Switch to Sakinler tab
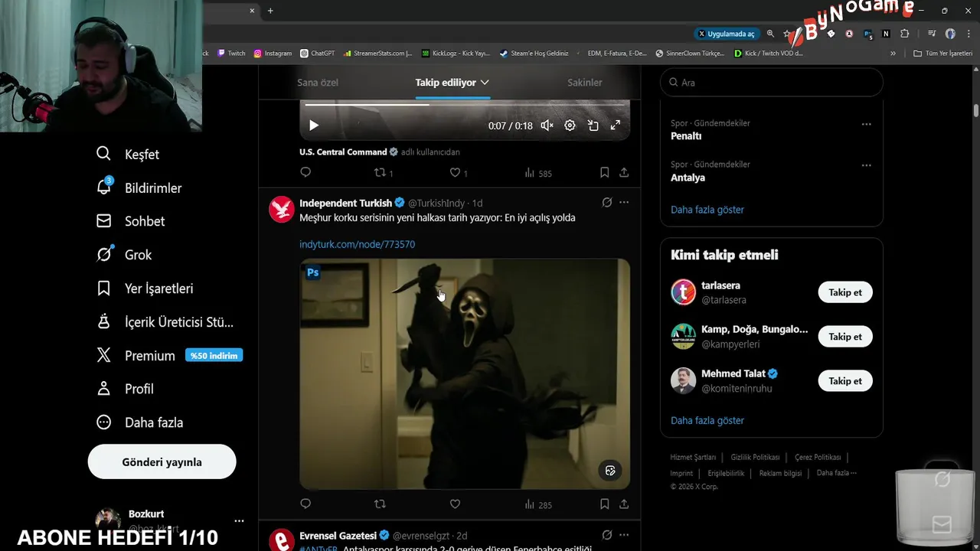The height and width of the screenshot is (551, 980). (585, 83)
